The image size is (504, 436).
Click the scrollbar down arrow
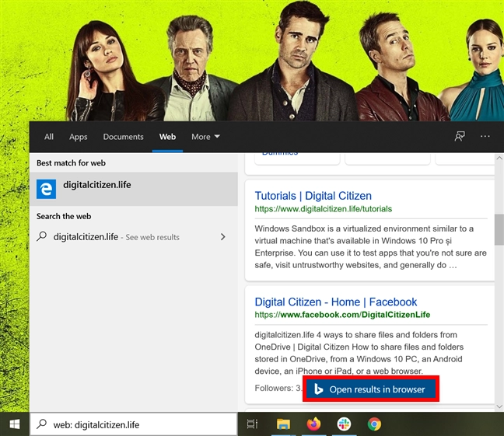[499, 406]
